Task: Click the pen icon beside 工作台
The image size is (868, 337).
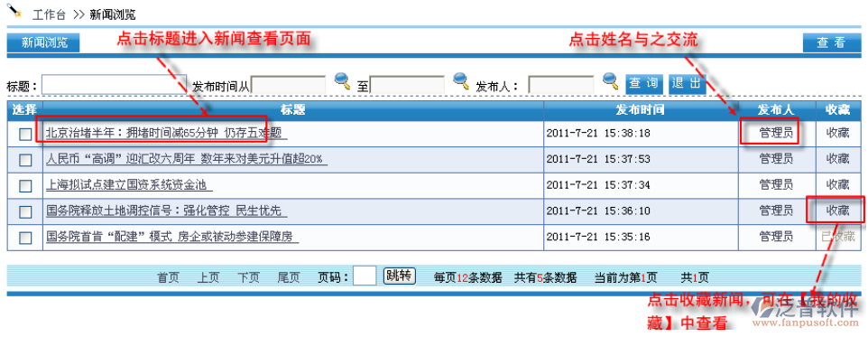Action: click(x=15, y=12)
